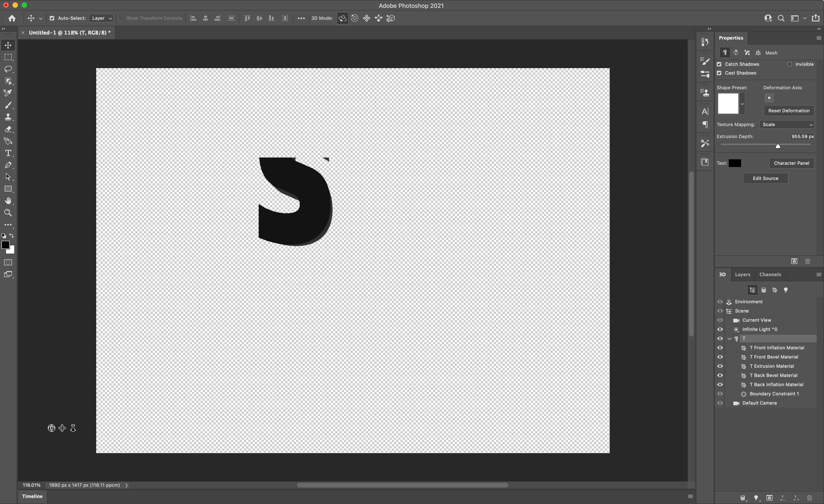
Task: Select the Lasso tool
Action: coord(8,69)
